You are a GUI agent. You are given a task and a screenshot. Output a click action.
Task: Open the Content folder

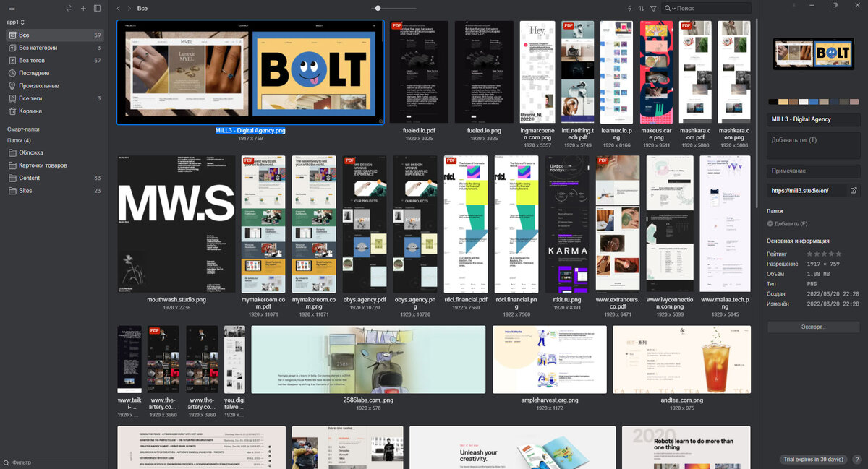click(54, 178)
